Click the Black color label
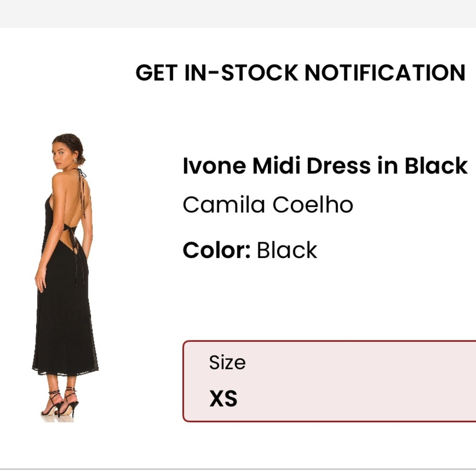Image resolution: width=476 pixels, height=476 pixels. [x=286, y=249]
